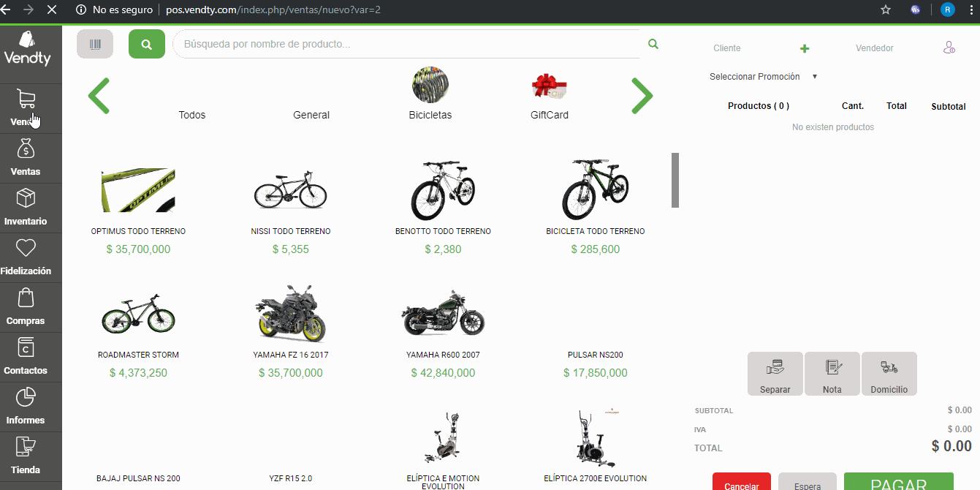Select seller using the Vendedor person icon

tap(949, 48)
